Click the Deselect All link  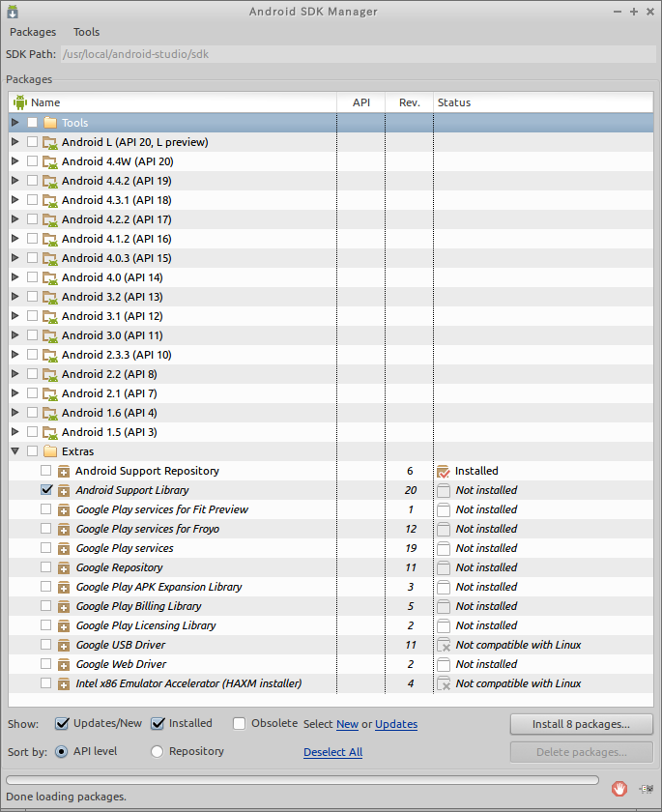[332, 752]
